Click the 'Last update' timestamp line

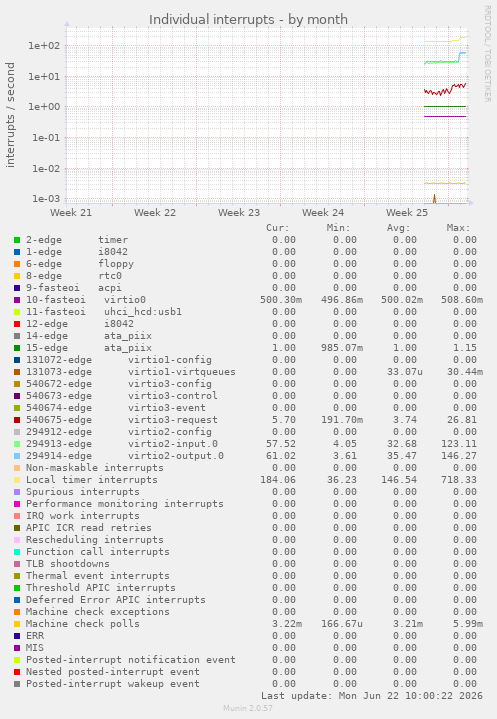[372, 696]
